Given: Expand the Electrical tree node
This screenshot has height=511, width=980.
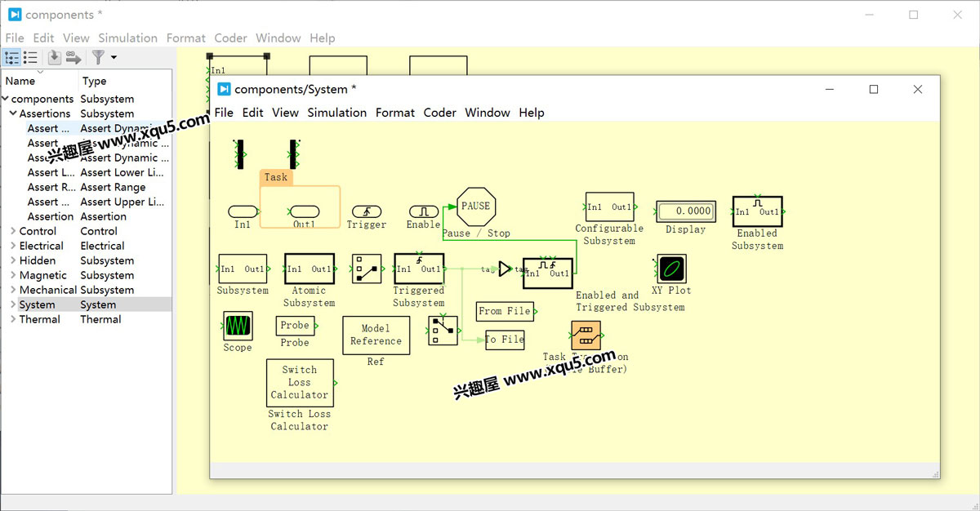Looking at the screenshot, I should point(13,246).
